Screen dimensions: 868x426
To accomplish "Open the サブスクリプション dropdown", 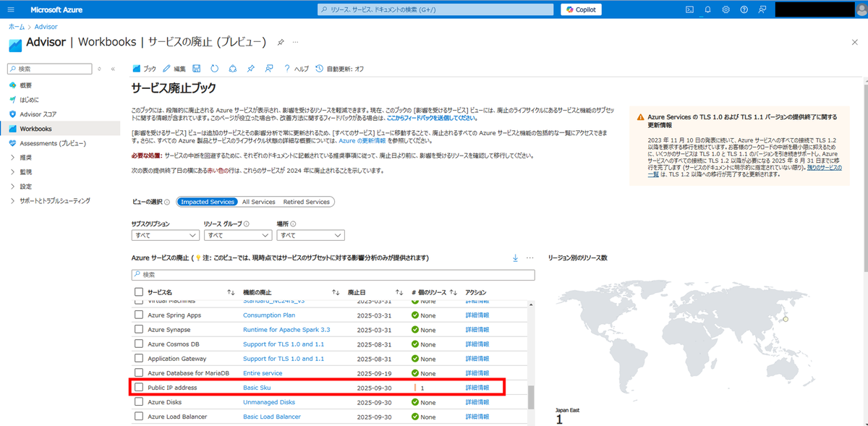I will tap(165, 235).
